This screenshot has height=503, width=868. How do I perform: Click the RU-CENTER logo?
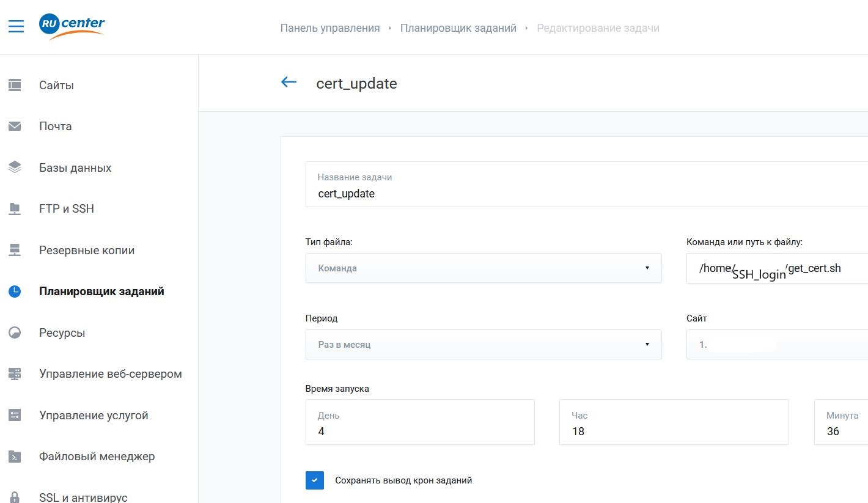pos(72,26)
